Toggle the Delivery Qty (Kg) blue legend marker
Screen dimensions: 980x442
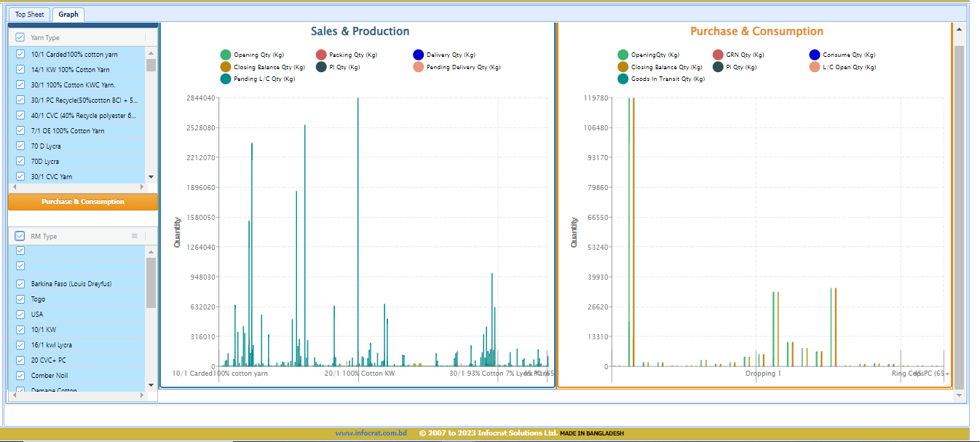coord(418,55)
